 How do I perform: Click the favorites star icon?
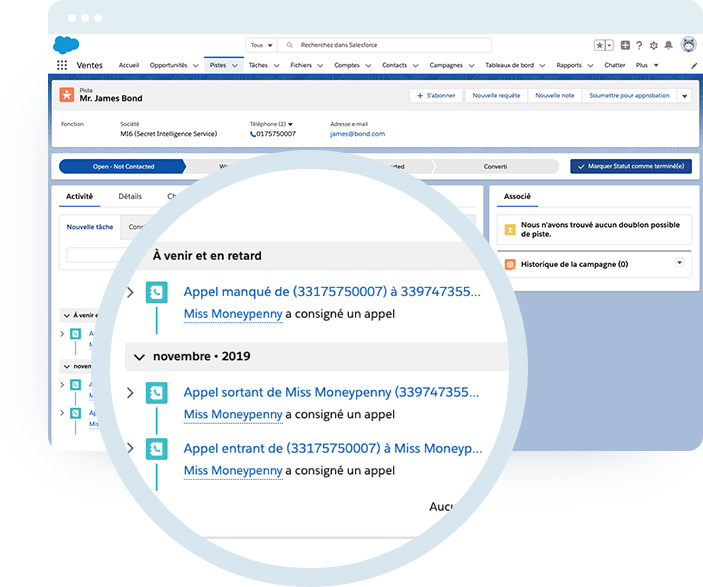599,45
